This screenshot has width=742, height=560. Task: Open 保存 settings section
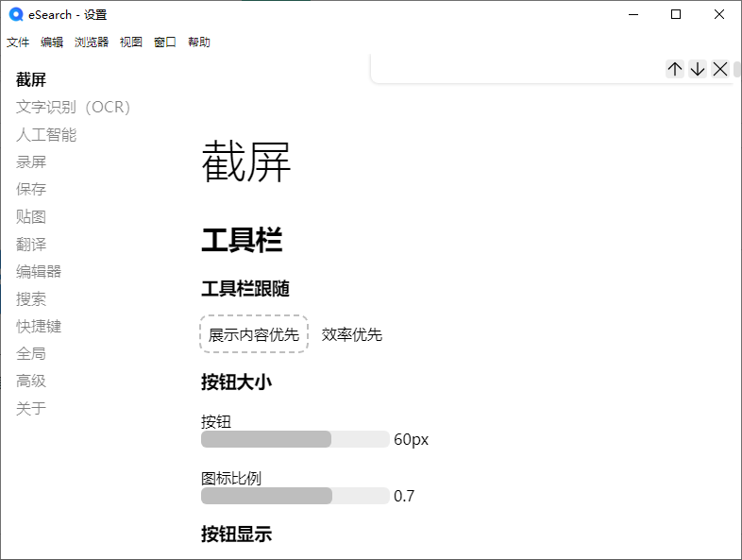[x=31, y=189]
